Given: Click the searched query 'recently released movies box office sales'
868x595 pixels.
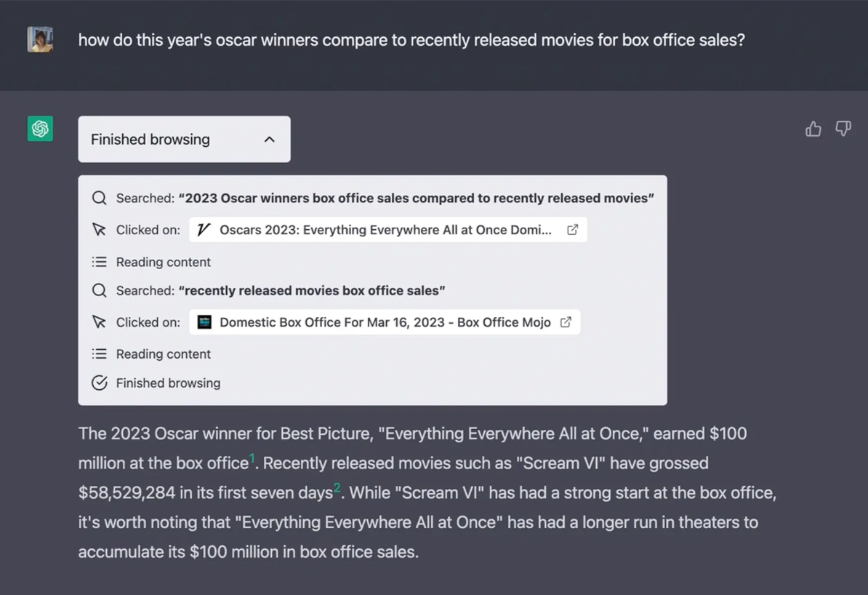Looking at the screenshot, I should (312, 290).
